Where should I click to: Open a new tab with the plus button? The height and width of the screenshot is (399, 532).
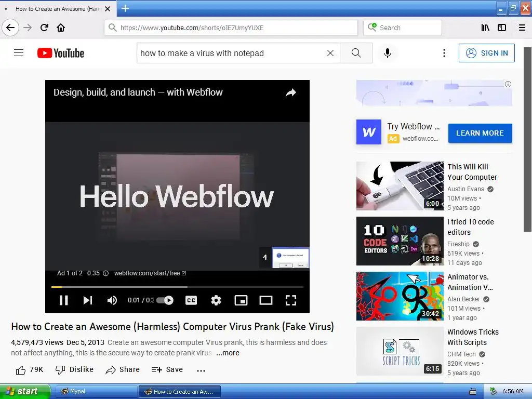tap(125, 8)
